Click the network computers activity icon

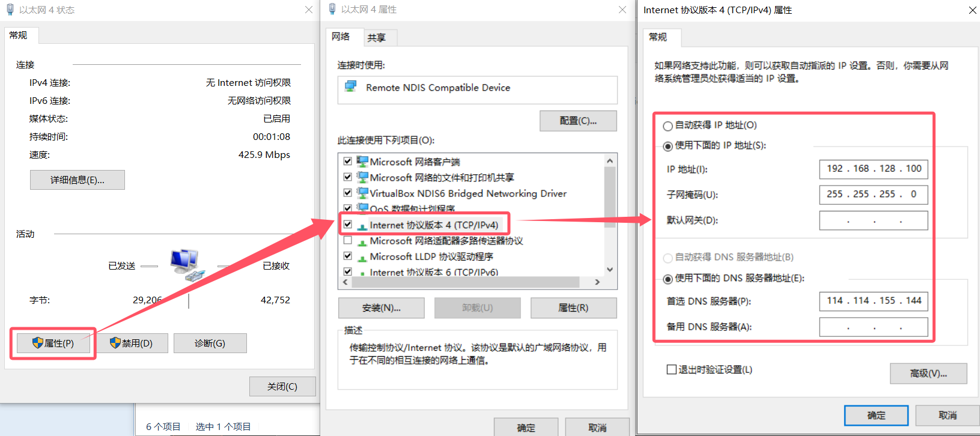pyautogui.click(x=187, y=265)
